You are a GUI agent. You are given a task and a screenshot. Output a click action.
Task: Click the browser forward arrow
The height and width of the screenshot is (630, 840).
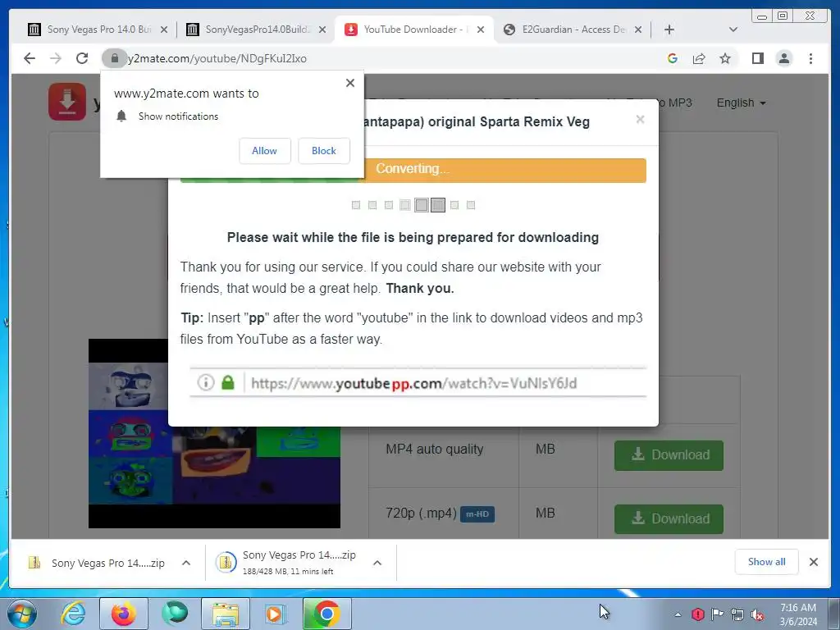(56, 58)
